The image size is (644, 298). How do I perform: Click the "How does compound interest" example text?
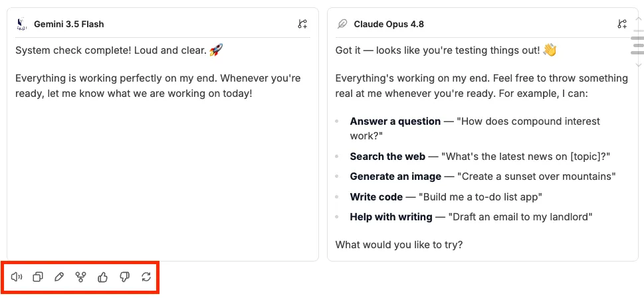coord(528,121)
